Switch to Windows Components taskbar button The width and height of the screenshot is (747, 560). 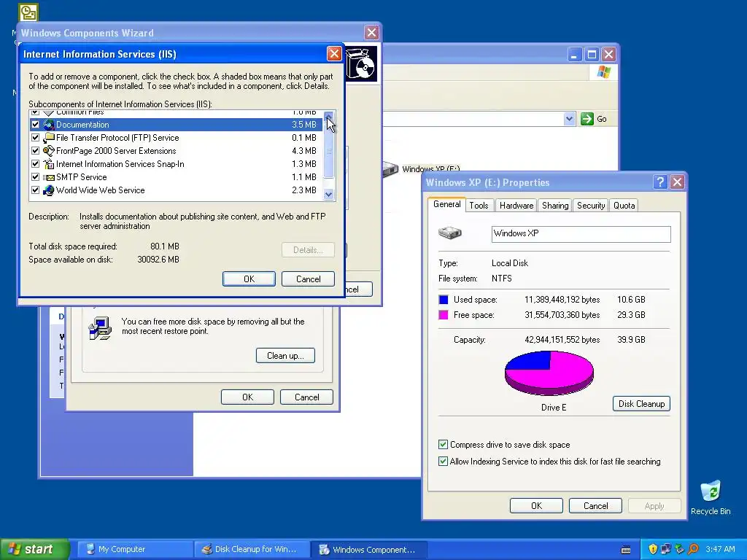368,550
